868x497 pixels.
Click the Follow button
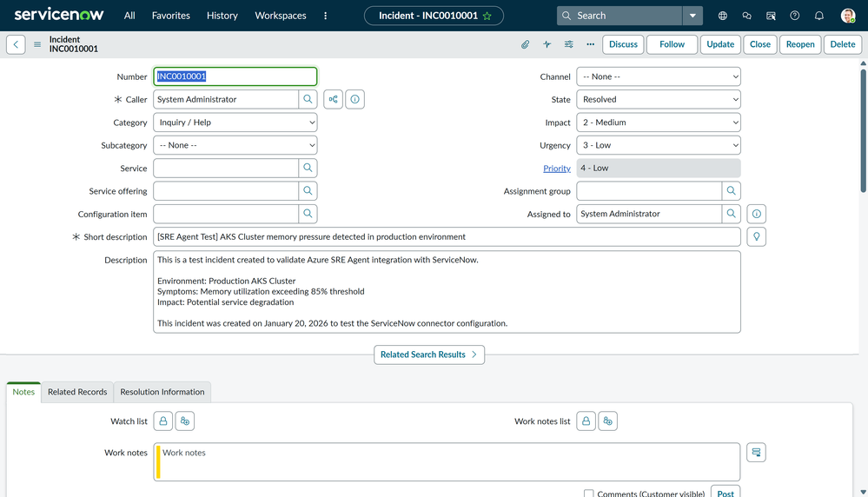672,44
